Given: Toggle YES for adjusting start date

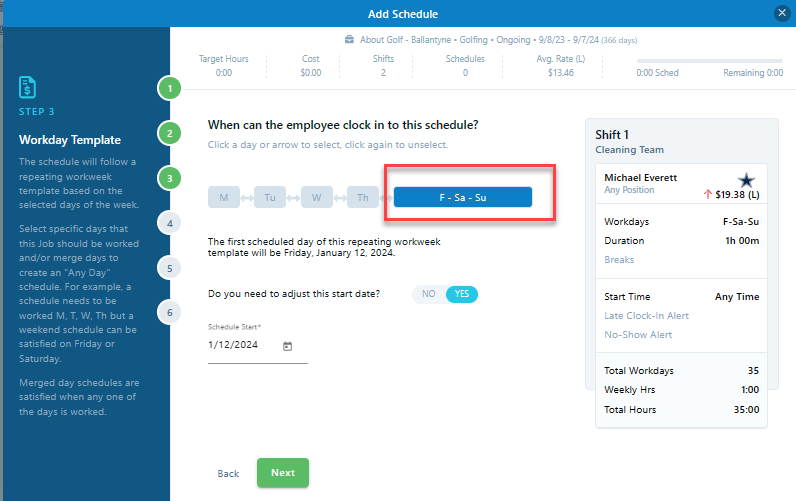Looking at the screenshot, I should [461, 294].
